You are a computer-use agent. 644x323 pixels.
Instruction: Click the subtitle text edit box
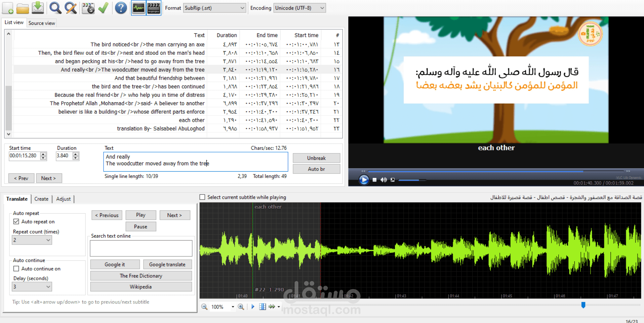click(x=196, y=161)
